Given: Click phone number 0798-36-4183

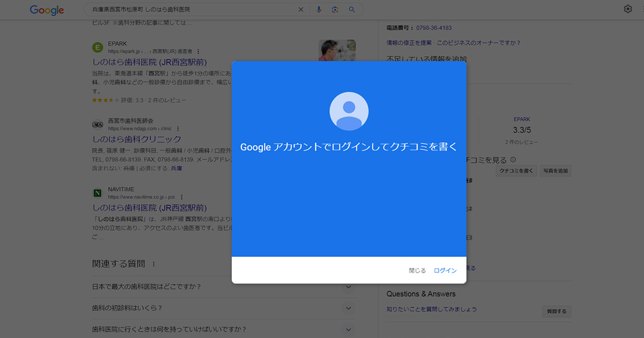Looking at the screenshot, I should [x=434, y=28].
